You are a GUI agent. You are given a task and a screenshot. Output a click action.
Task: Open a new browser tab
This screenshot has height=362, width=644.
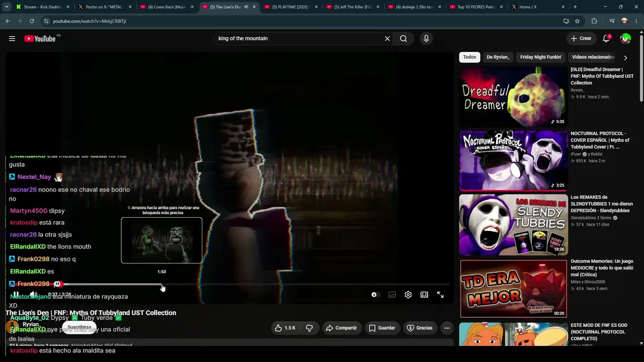pos(575,7)
